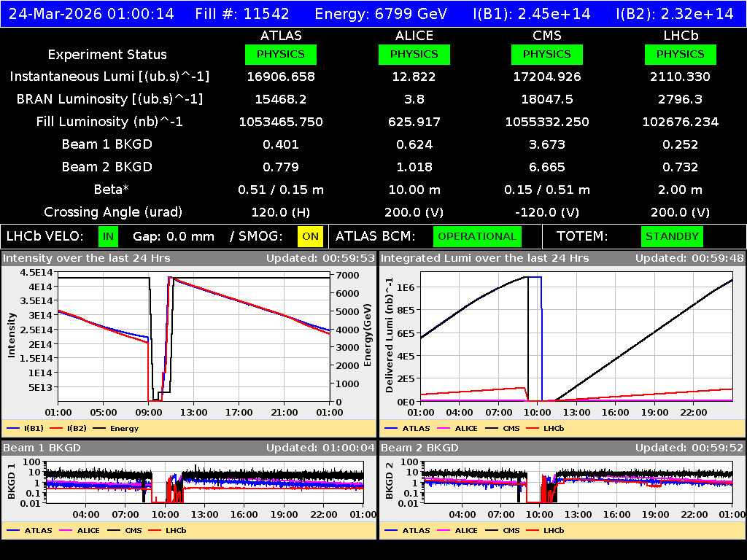Click the CMS PHYSICS status indicator
Viewport: 747px width, 560px height.
(547, 54)
